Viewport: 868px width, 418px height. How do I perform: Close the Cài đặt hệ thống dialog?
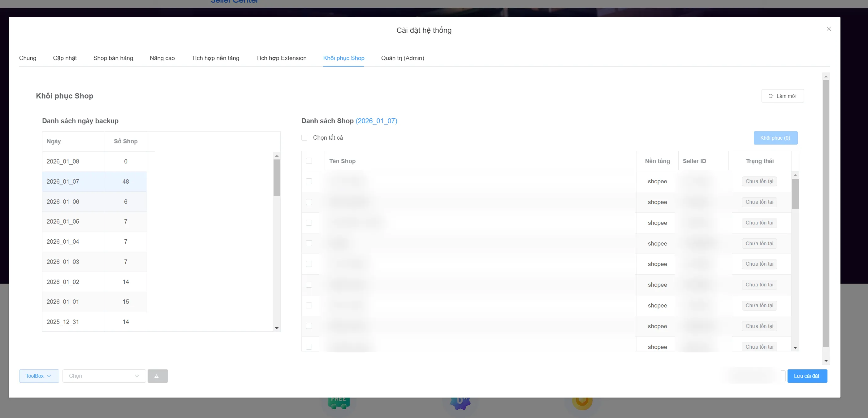click(x=829, y=29)
